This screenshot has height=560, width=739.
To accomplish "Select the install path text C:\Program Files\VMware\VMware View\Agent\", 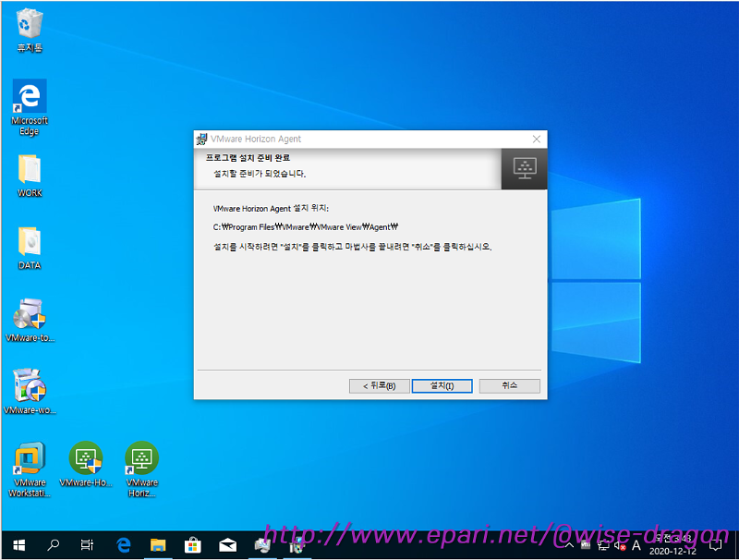I will [x=306, y=227].
